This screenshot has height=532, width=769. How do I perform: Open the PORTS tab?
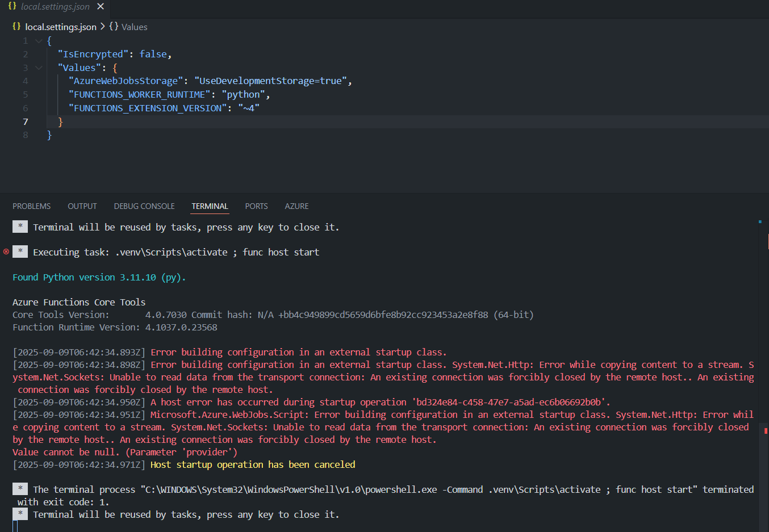tap(256, 206)
